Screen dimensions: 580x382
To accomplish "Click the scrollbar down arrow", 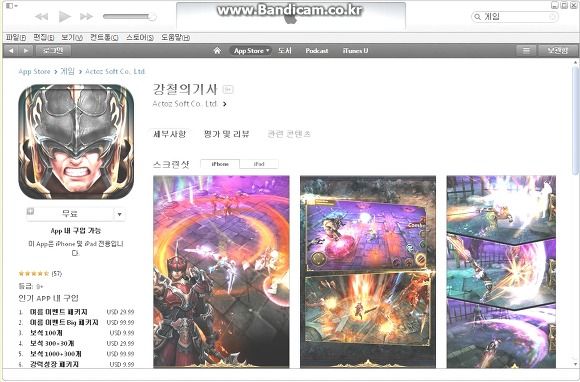I will (x=575, y=365).
